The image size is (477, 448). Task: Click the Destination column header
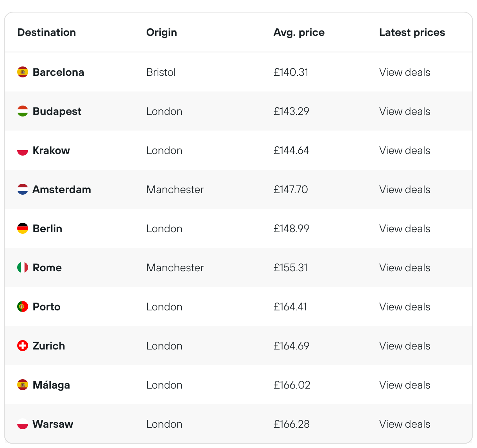47,32
